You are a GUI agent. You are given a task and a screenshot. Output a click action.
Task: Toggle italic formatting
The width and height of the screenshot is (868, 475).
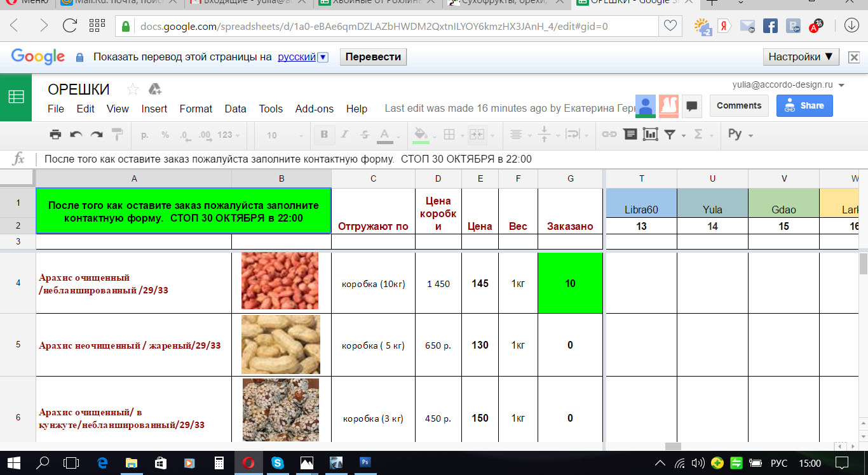pyautogui.click(x=345, y=135)
